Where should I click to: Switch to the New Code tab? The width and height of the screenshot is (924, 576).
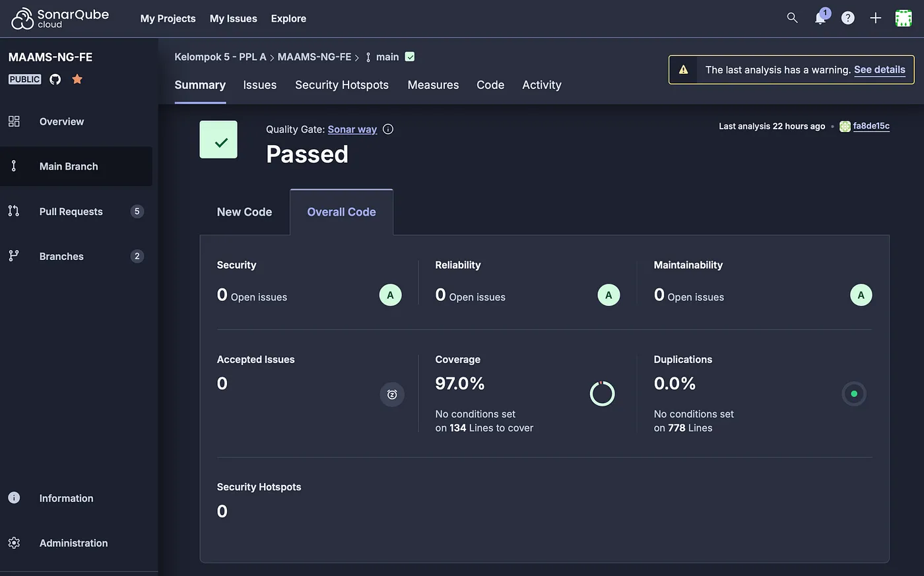point(244,212)
